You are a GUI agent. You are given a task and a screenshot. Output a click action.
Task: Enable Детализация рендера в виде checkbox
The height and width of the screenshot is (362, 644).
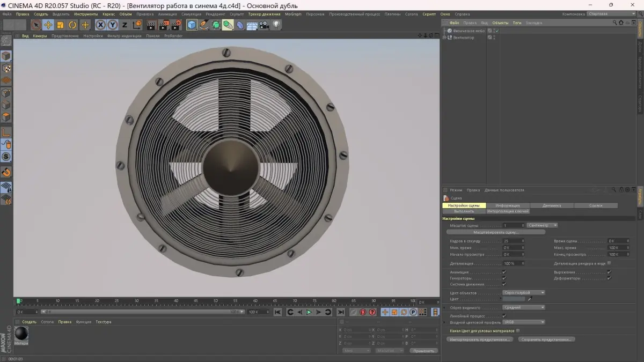(x=609, y=263)
